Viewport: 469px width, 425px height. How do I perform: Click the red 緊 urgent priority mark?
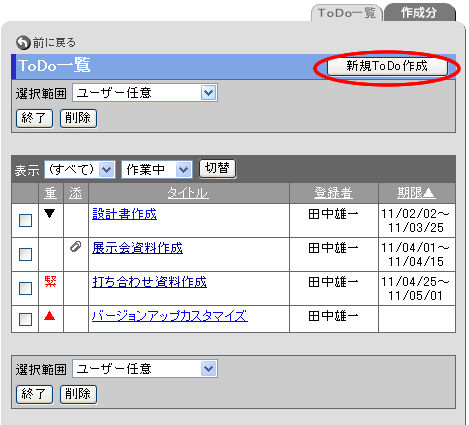[x=50, y=282]
